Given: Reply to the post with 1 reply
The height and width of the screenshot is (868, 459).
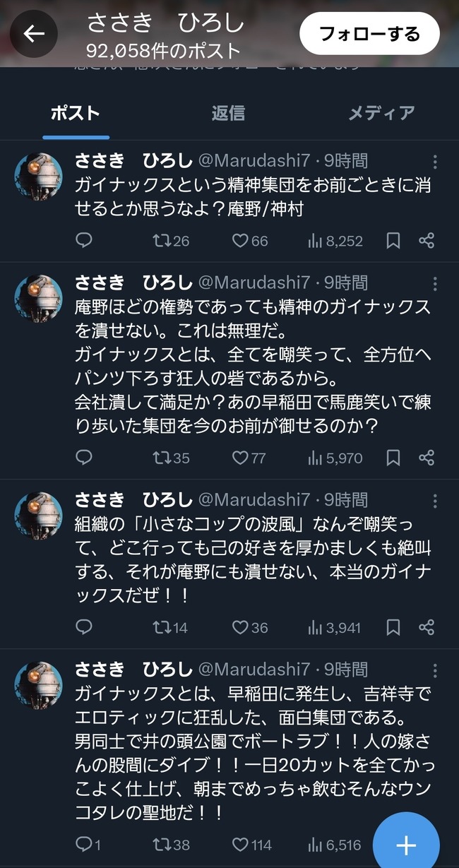Looking at the screenshot, I should click(x=84, y=844).
